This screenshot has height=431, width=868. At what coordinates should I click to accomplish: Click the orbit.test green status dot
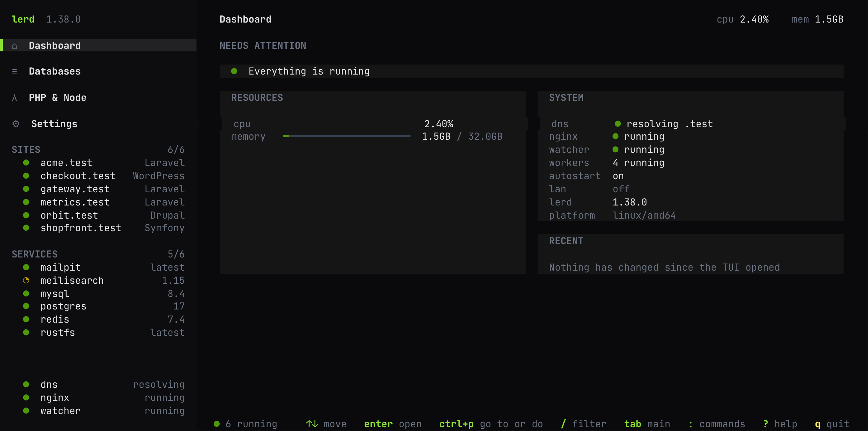(26, 215)
